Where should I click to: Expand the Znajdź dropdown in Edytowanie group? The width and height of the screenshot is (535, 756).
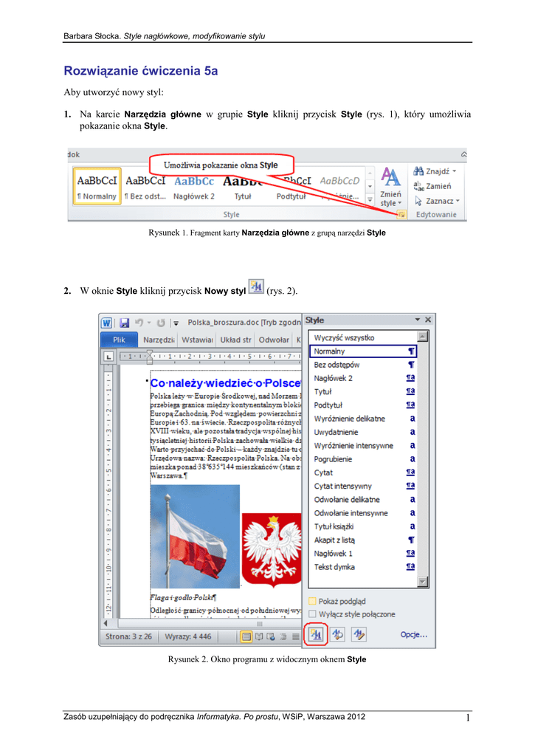(455, 171)
